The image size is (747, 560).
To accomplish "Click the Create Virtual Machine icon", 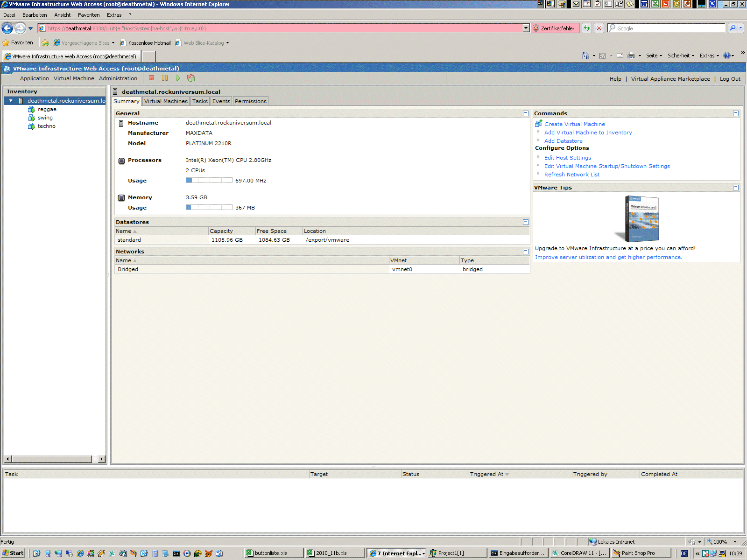I will click(539, 124).
